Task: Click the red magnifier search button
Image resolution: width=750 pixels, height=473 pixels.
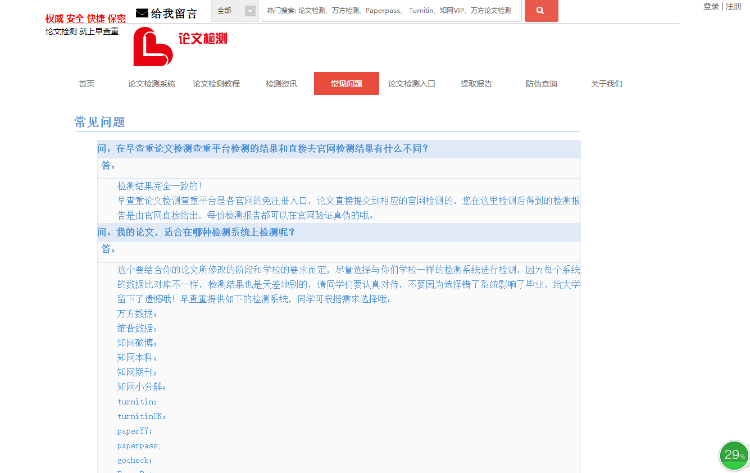Action: (541, 10)
